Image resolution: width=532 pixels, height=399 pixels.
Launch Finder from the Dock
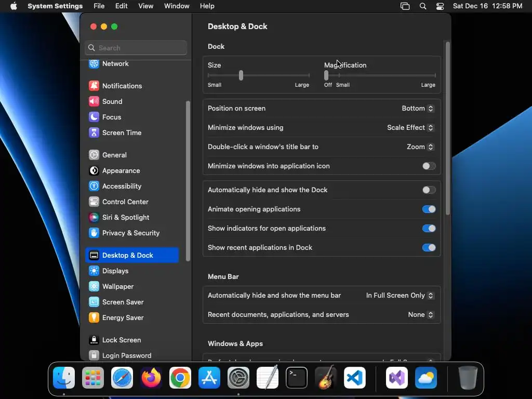(x=64, y=378)
